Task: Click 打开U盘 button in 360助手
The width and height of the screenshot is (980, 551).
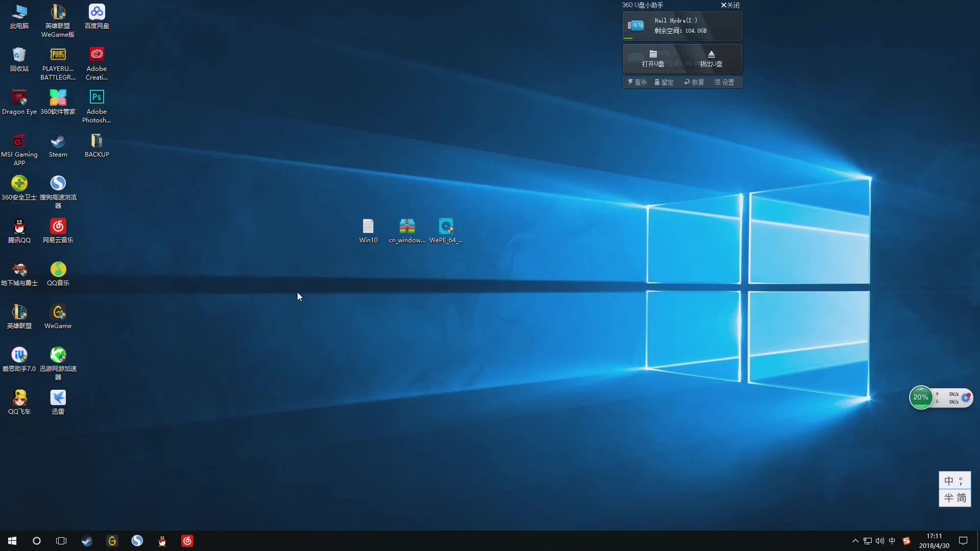Action: (x=652, y=59)
